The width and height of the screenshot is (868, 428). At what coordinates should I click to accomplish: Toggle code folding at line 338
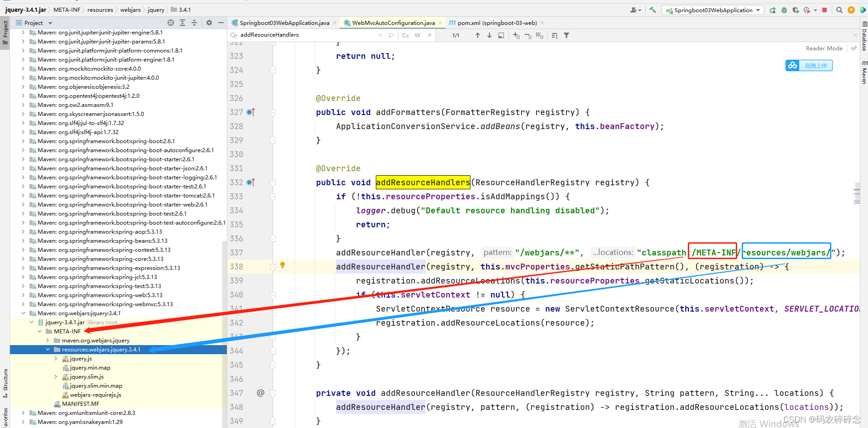point(273,267)
